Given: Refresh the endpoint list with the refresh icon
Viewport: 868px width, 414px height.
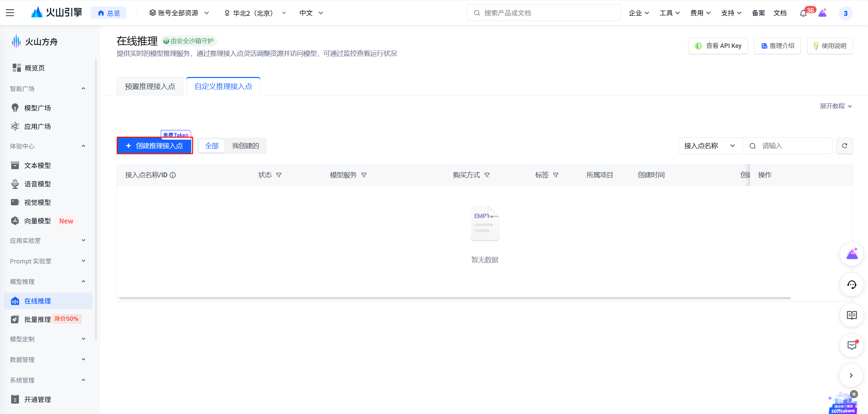Looking at the screenshot, I should click(844, 146).
